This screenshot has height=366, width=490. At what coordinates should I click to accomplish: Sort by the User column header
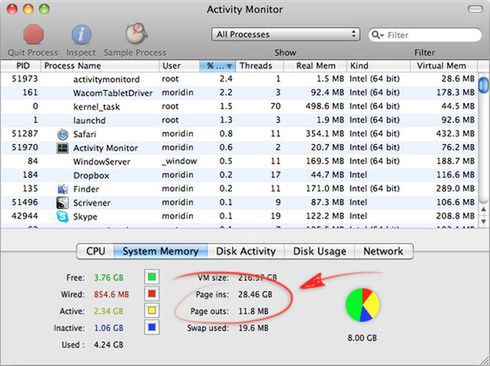[x=179, y=66]
